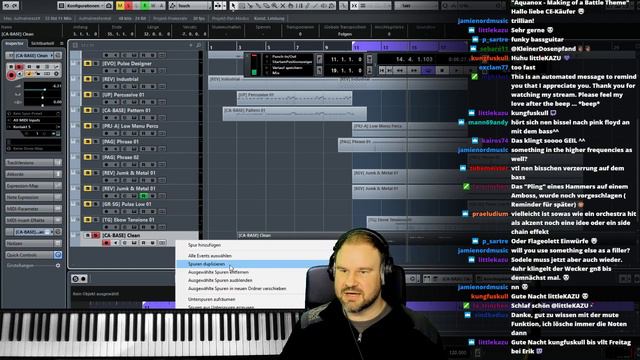
Task: Click the orange edit instrument icon in Inspector
Action: (x=29, y=74)
